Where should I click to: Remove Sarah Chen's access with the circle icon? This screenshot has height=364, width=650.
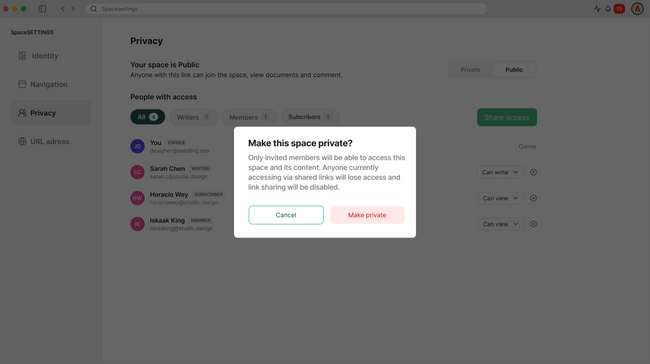[533, 172]
